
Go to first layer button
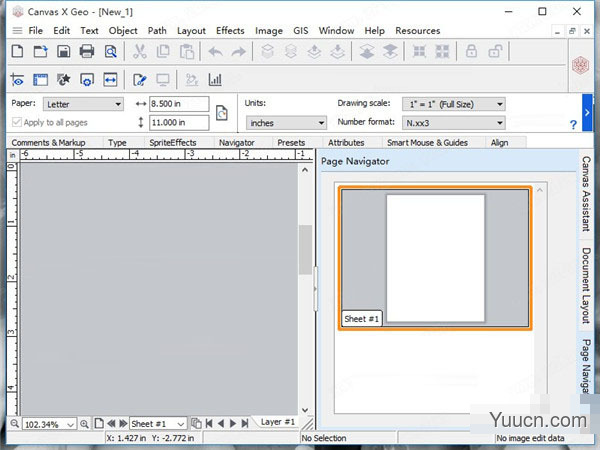point(209,423)
